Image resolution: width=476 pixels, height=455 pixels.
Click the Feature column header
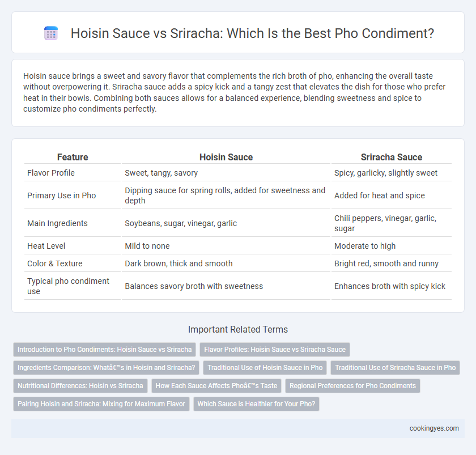[73, 157]
